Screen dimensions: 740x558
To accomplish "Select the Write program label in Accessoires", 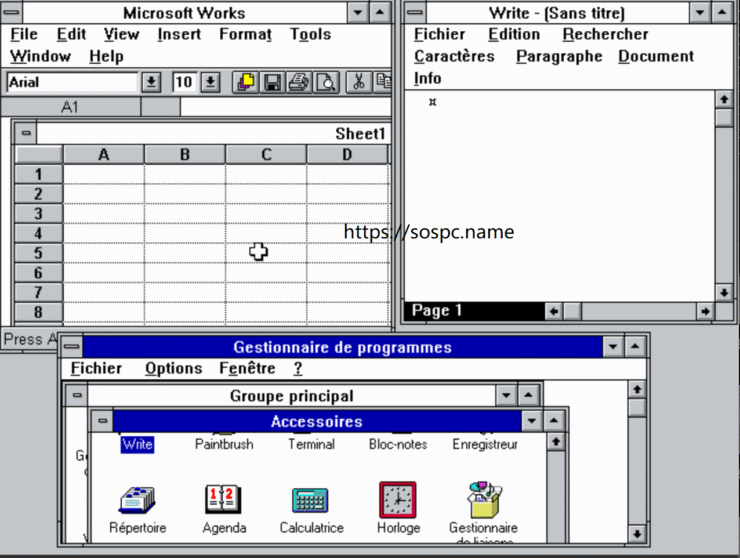I will [x=137, y=445].
